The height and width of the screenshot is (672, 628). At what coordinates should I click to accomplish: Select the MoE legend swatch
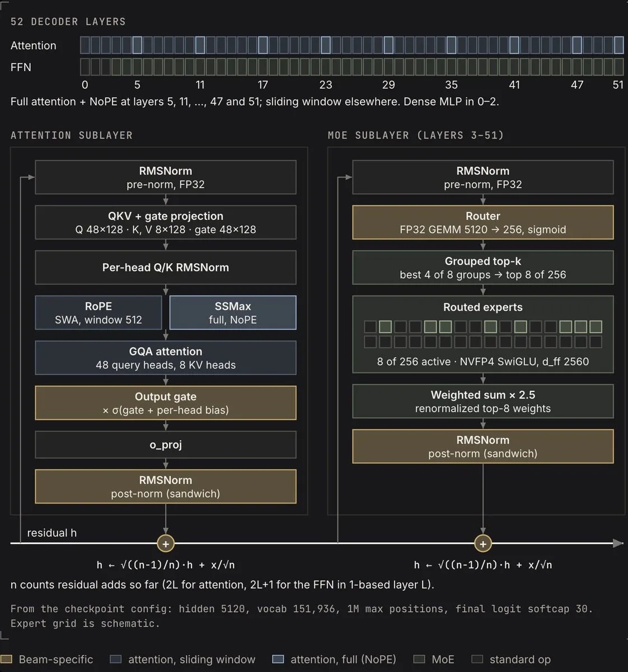419,659
